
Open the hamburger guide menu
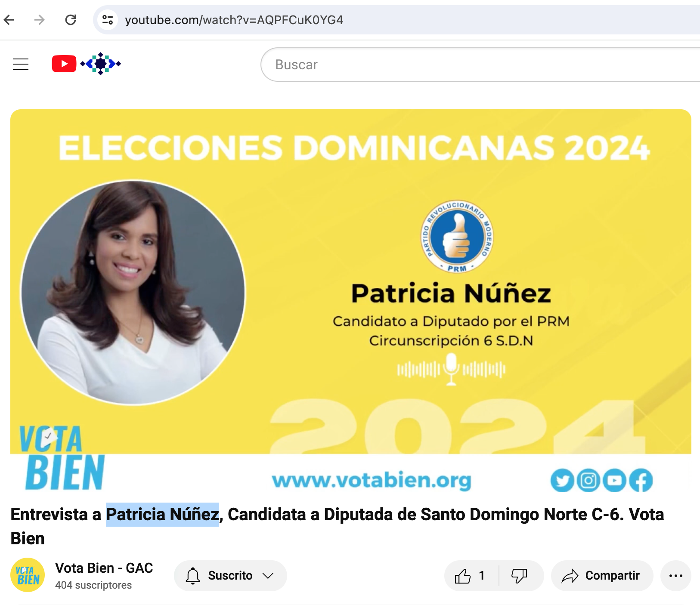21,64
